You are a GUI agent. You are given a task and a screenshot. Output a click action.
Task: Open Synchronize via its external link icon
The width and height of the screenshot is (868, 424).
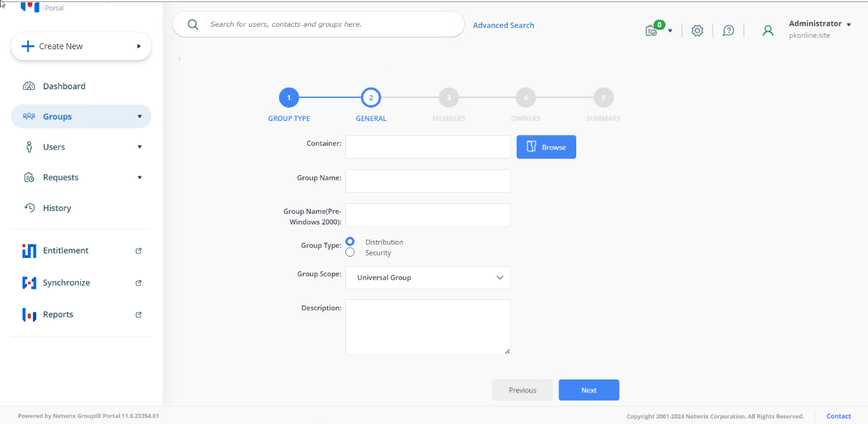(x=139, y=283)
